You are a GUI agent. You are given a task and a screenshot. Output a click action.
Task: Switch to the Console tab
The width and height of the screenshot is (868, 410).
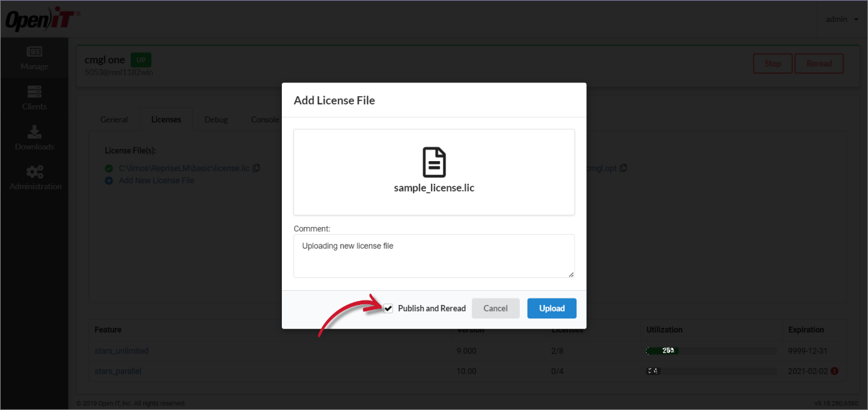coord(265,120)
